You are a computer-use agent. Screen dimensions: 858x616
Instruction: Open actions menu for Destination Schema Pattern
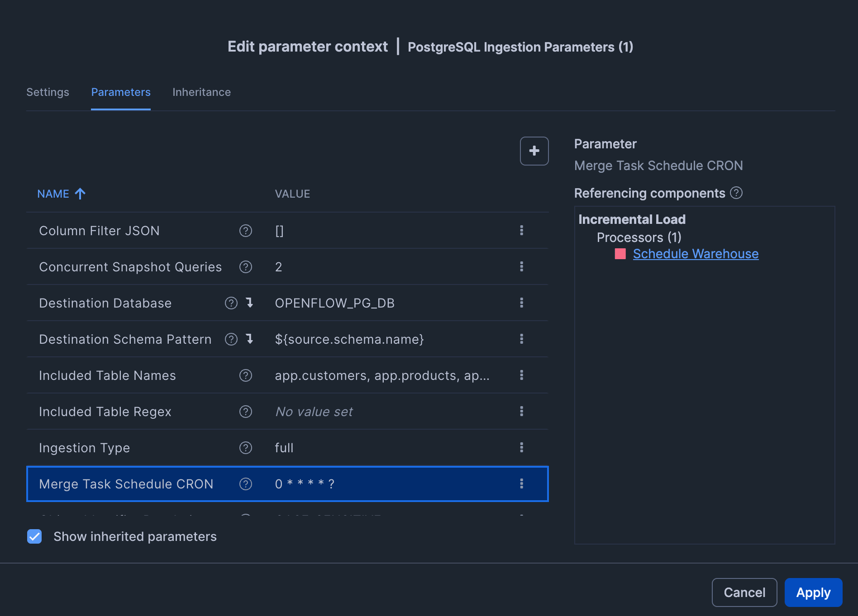(x=522, y=339)
